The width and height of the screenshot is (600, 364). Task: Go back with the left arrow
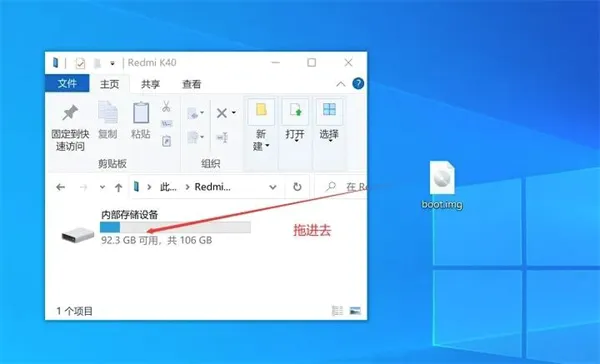pos(60,187)
